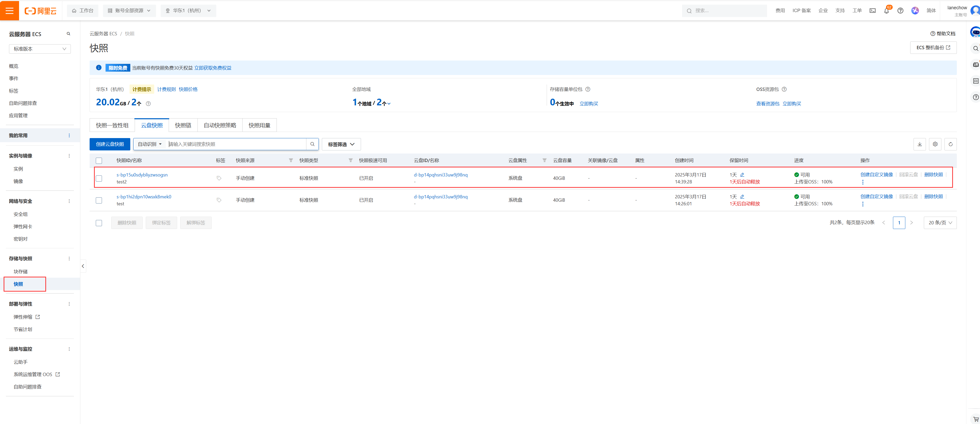This screenshot has width=980, height=424.
Task: Click tag icon for snapshot test
Action: (x=219, y=200)
